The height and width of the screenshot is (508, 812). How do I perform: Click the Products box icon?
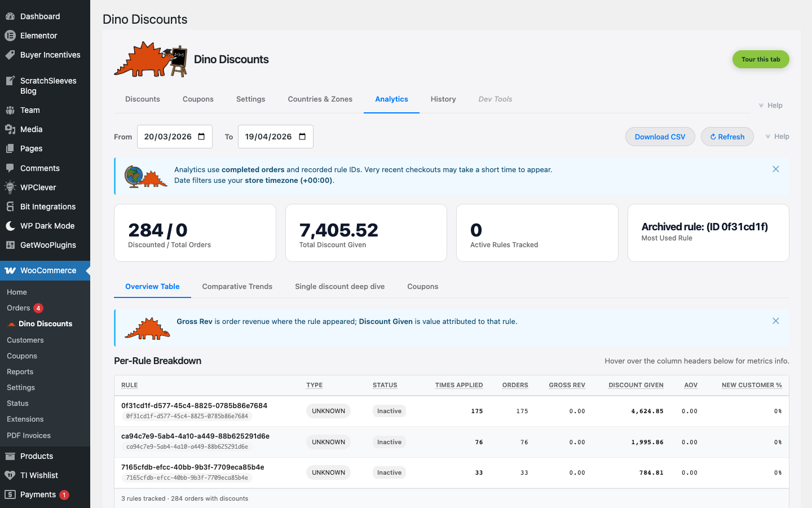coord(10,456)
